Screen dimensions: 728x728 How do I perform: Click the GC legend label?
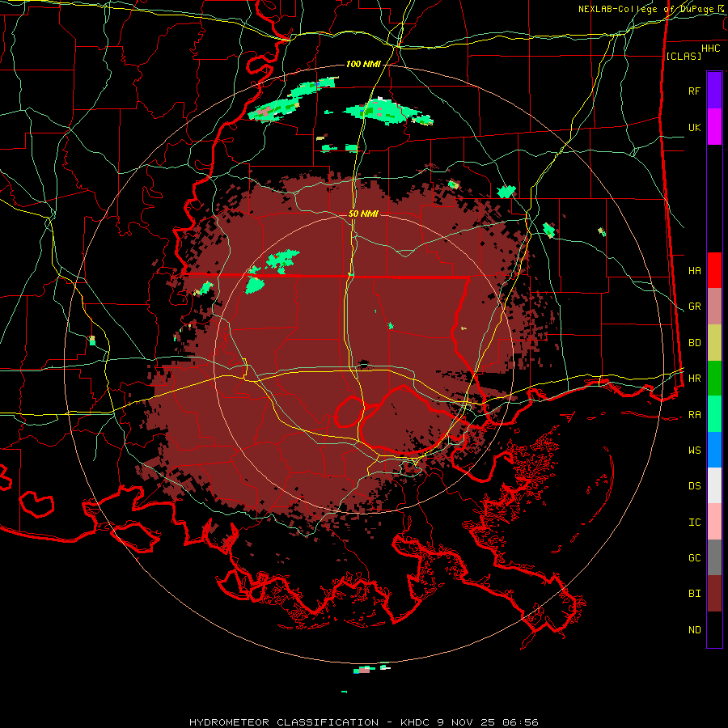pos(694,557)
